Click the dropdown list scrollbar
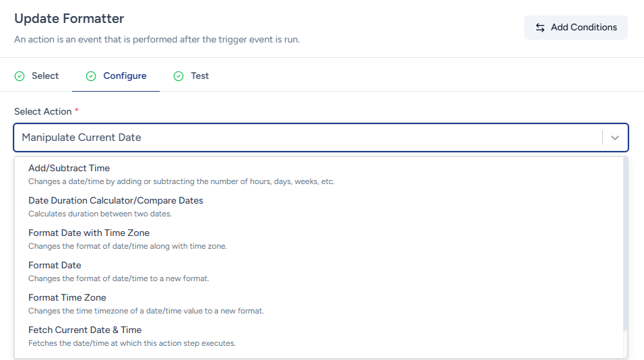Image resolution: width=644 pixels, height=360 pixels. coord(625,243)
